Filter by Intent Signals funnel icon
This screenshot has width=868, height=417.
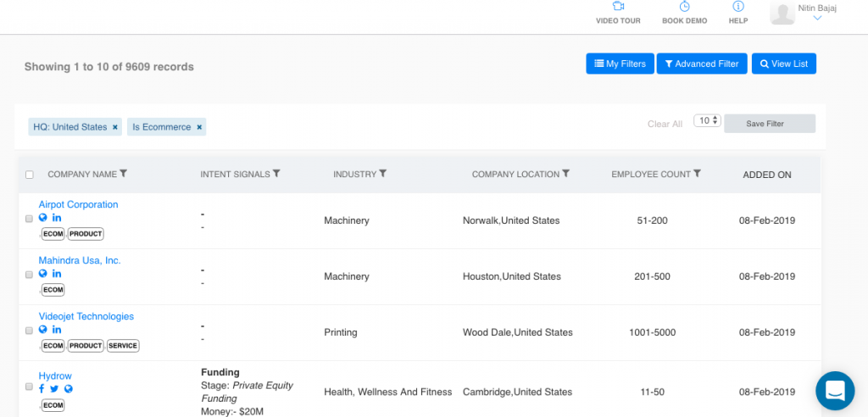276,174
